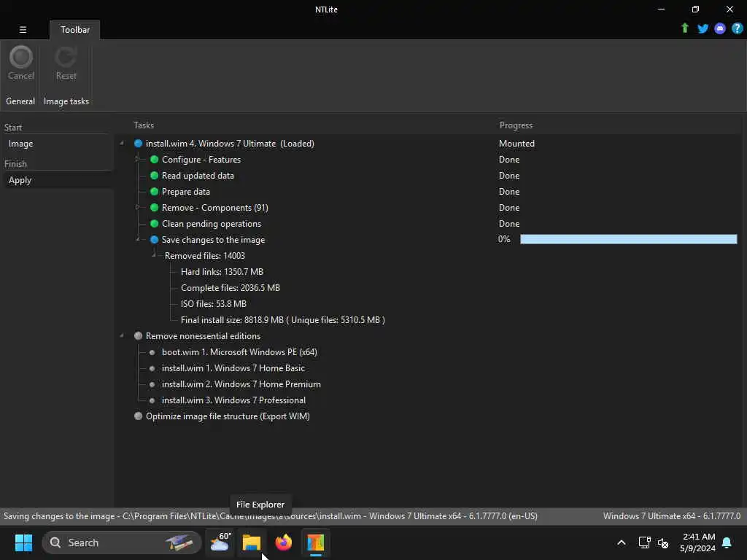The image size is (747, 560).
Task: Open the hamburger menu icon
Action: [x=23, y=29]
